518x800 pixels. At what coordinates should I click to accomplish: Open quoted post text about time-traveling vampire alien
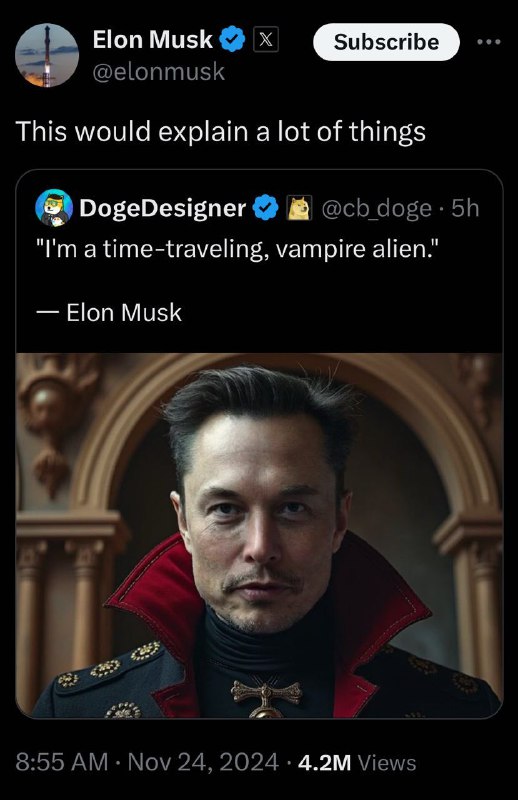(x=237, y=249)
